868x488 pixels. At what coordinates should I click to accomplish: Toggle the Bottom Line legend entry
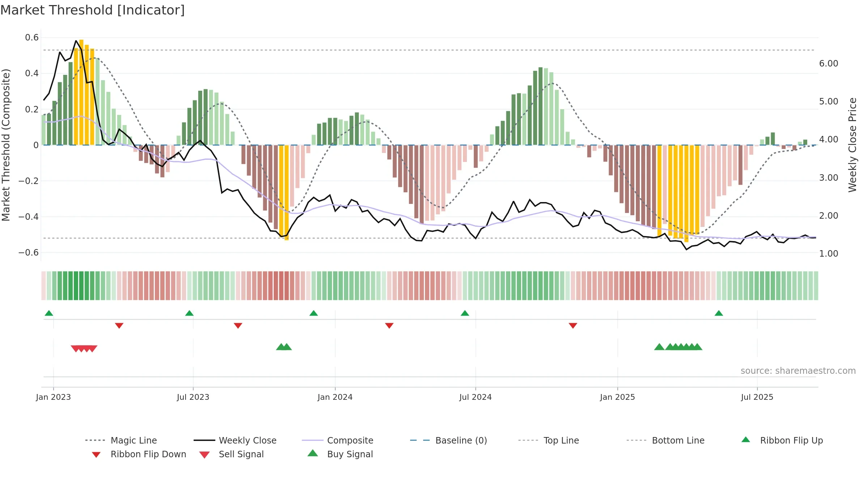[665, 440]
